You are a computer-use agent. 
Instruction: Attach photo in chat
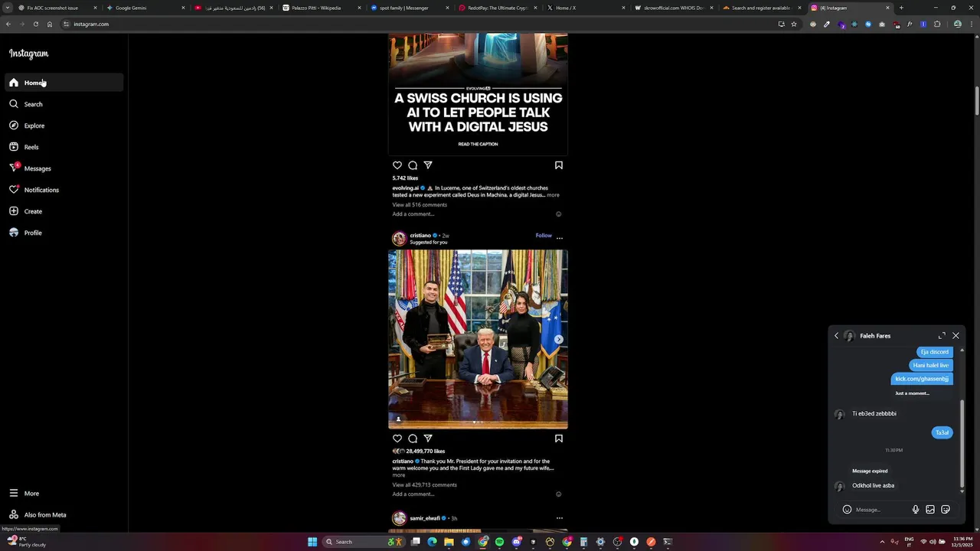click(930, 510)
